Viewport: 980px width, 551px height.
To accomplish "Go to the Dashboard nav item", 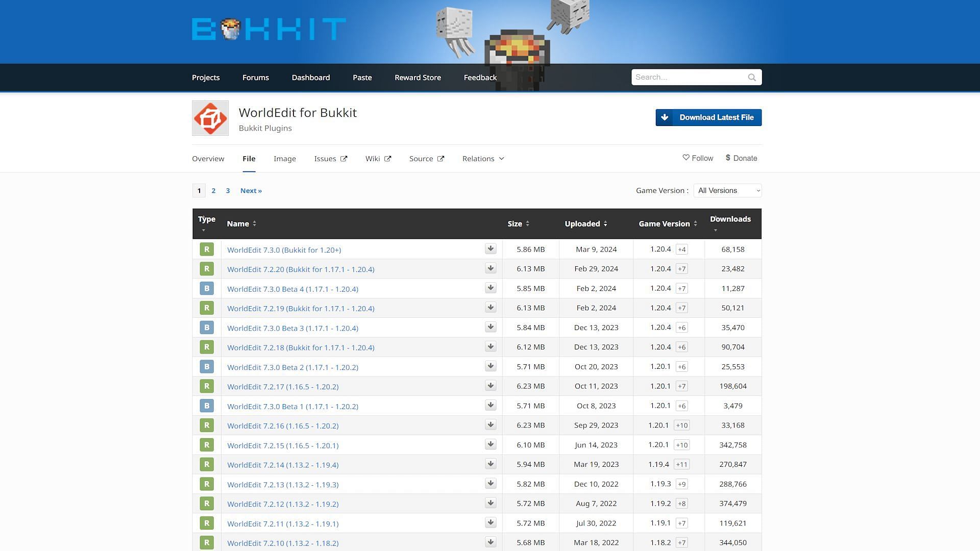I will coord(311,78).
